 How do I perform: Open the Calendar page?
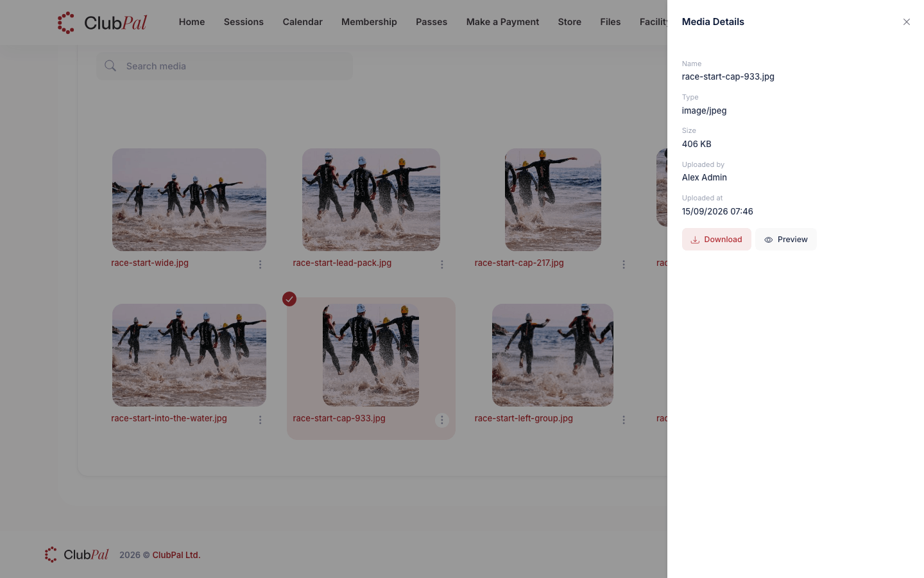pos(302,22)
